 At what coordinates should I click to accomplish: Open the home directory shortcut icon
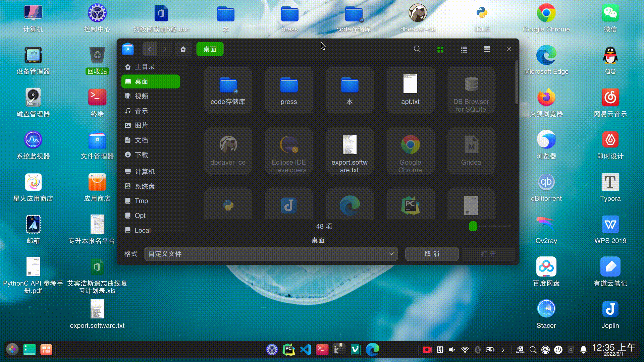[183, 49]
